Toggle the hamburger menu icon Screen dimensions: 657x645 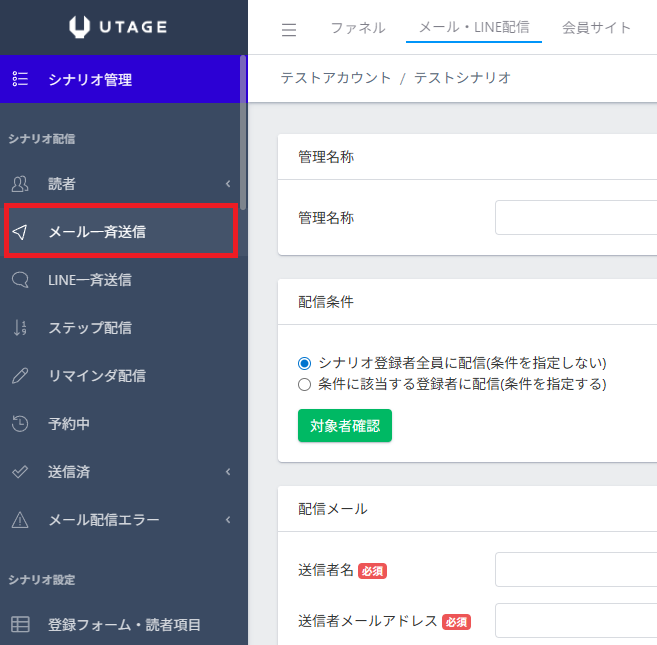289,30
